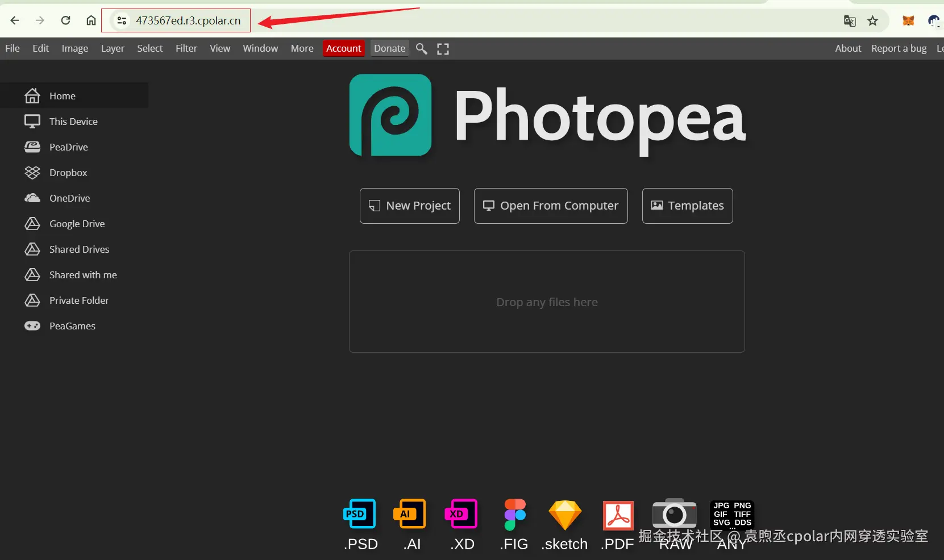Click the This Device monitor icon
This screenshot has width=944, height=560.
point(32,121)
